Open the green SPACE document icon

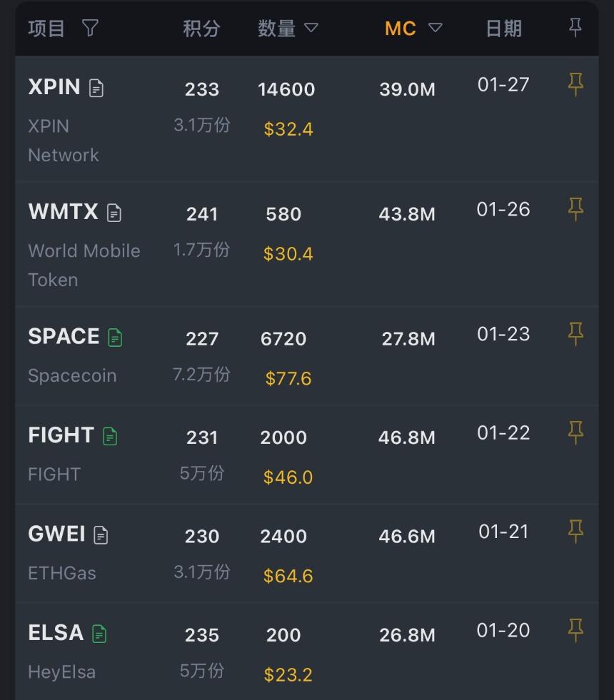pos(115,338)
